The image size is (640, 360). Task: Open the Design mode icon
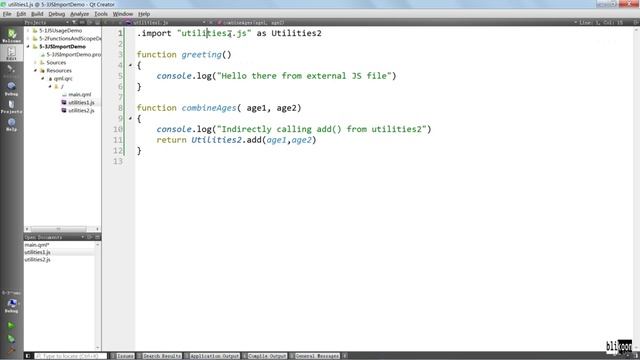[x=11, y=71]
